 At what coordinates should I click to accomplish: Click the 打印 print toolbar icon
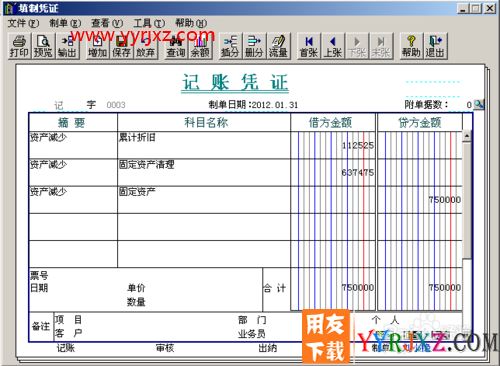(x=19, y=46)
